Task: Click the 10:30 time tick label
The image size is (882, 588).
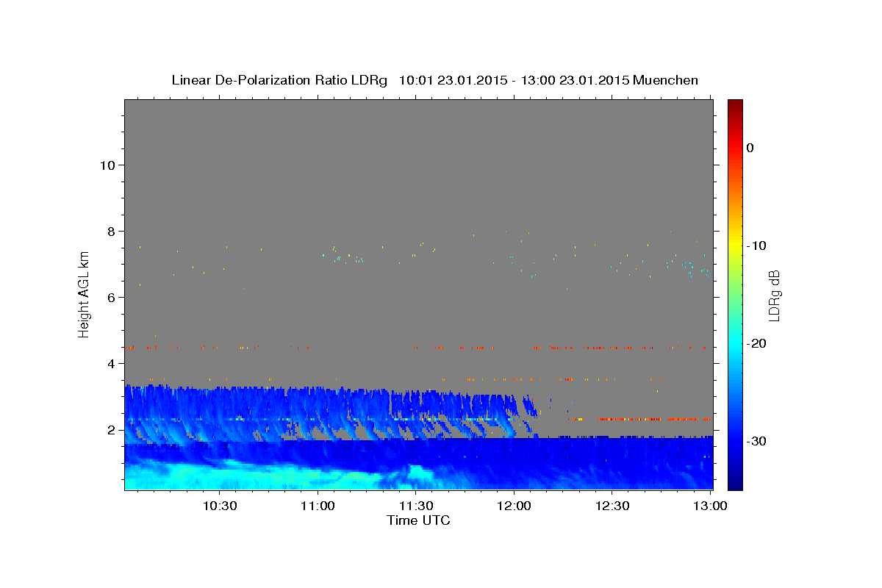Action: click(219, 506)
